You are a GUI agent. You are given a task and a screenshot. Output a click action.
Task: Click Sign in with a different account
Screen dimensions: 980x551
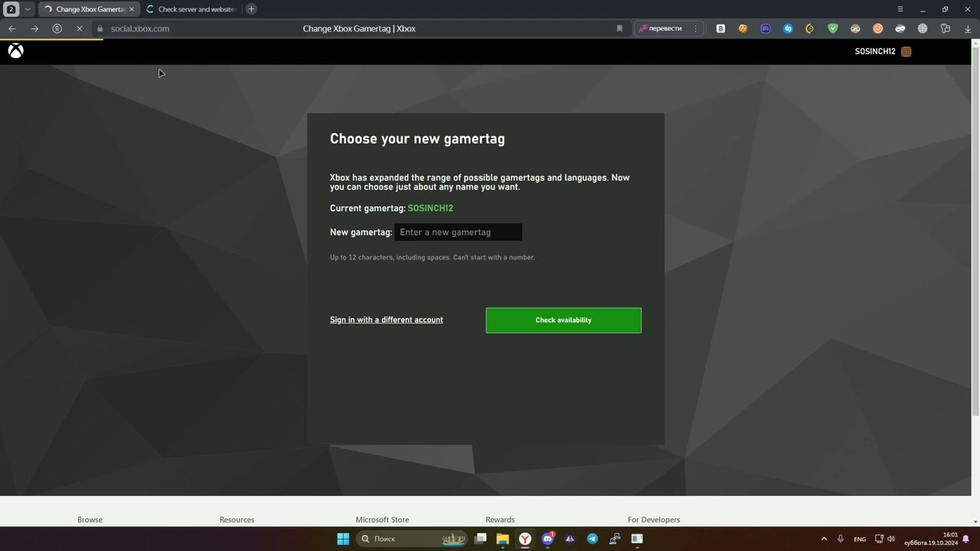point(387,320)
